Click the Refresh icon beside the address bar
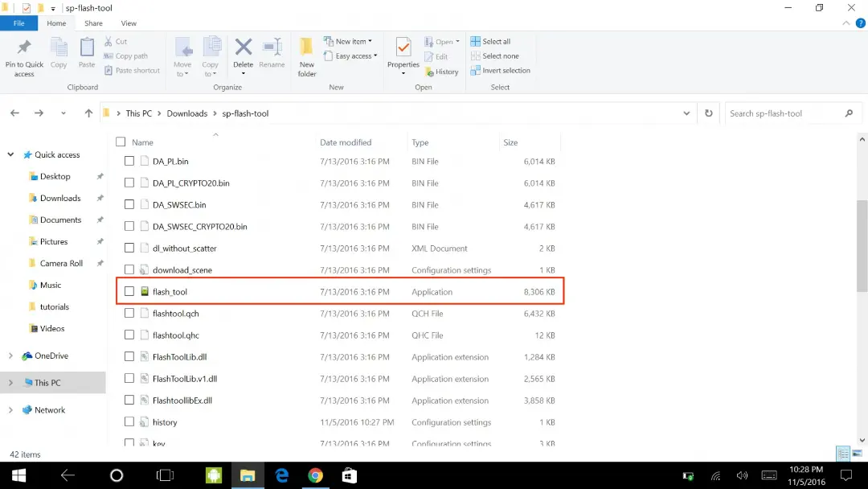 click(709, 113)
